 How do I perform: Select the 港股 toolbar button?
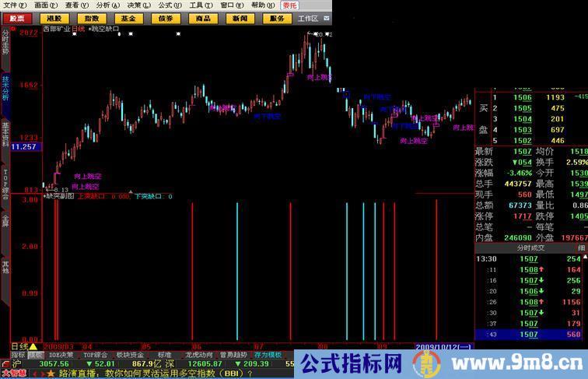coord(54,18)
